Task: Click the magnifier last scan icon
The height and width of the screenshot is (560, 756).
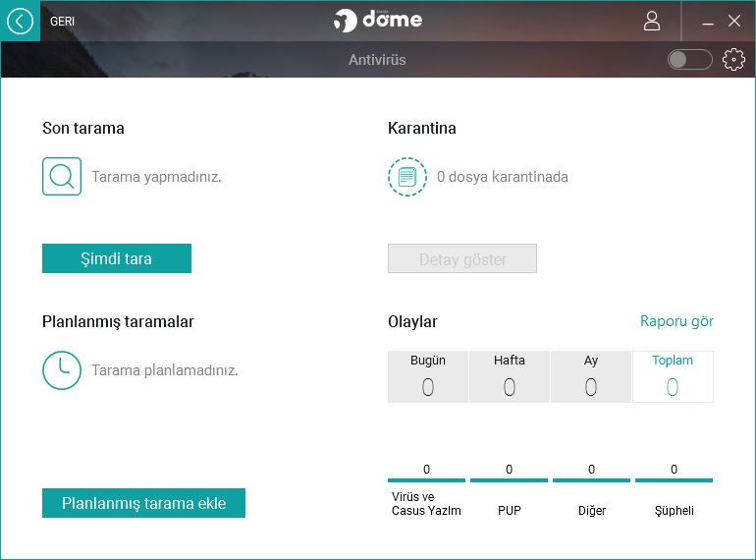Action: click(62, 176)
